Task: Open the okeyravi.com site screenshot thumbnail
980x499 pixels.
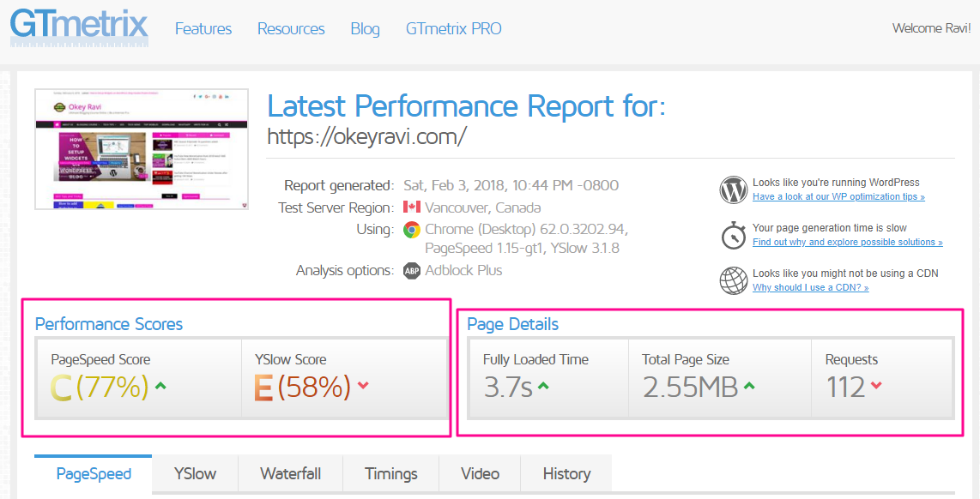Action: (142, 149)
